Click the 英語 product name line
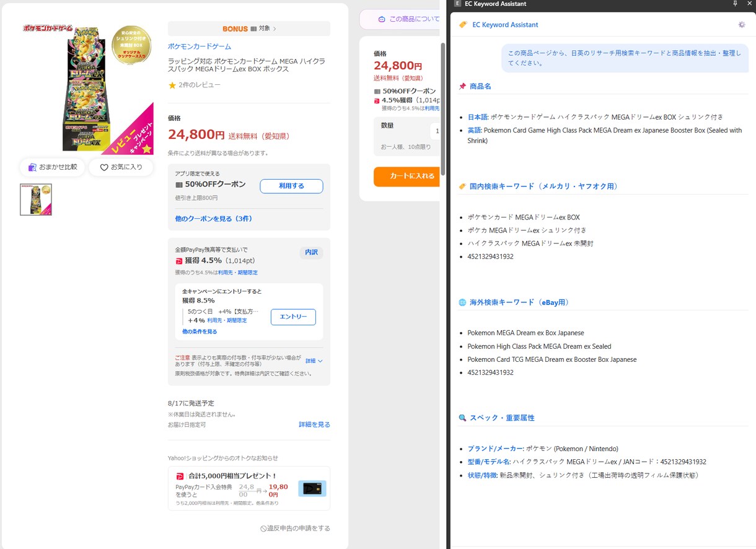 pyautogui.click(x=605, y=135)
